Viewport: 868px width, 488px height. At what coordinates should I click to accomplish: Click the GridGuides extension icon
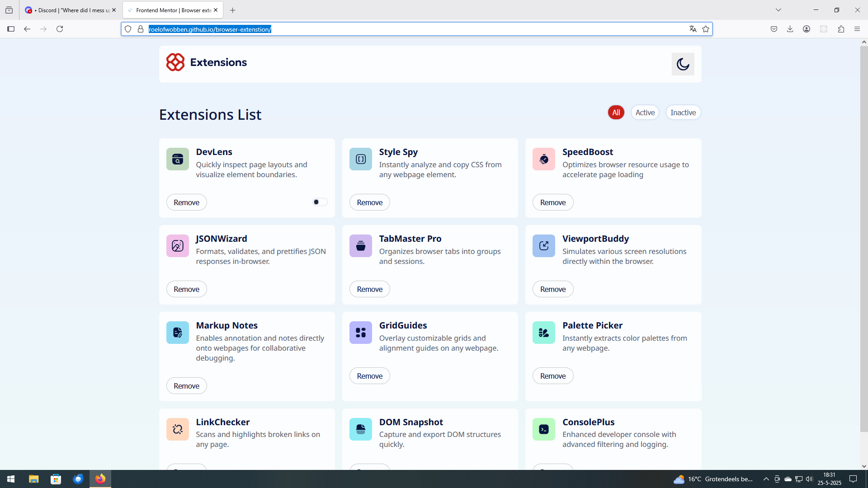360,333
